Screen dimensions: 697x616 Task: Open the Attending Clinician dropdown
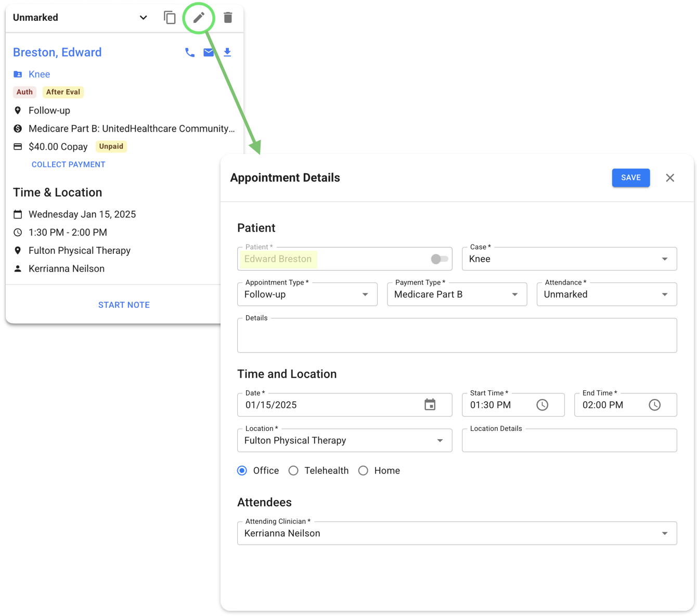[x=457, y=533]
